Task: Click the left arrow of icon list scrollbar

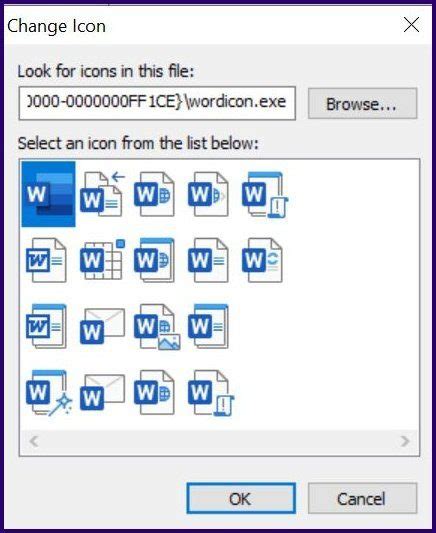Action: point(34,441)
